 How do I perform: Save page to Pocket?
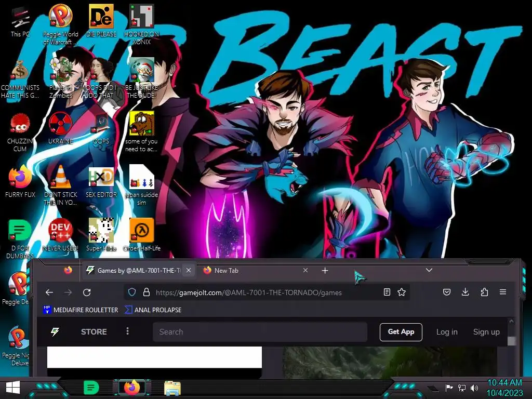(447, 292)
